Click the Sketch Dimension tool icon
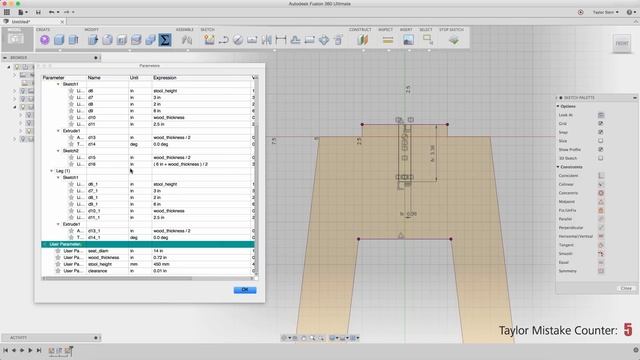The width and height of the screenshot is (640, 360). (x=281, y=40)
